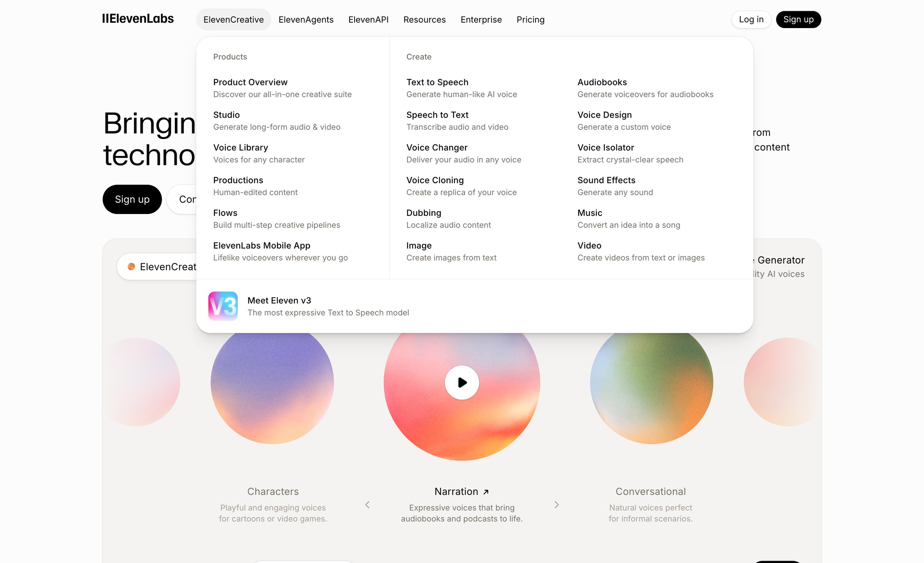Select the ElevenCreative pill tab
This screenshot has width=924, height=563.
point(157,266)
